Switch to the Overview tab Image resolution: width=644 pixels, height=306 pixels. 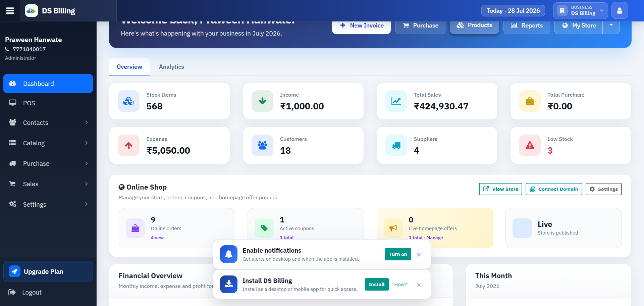[x=129, y=67]
